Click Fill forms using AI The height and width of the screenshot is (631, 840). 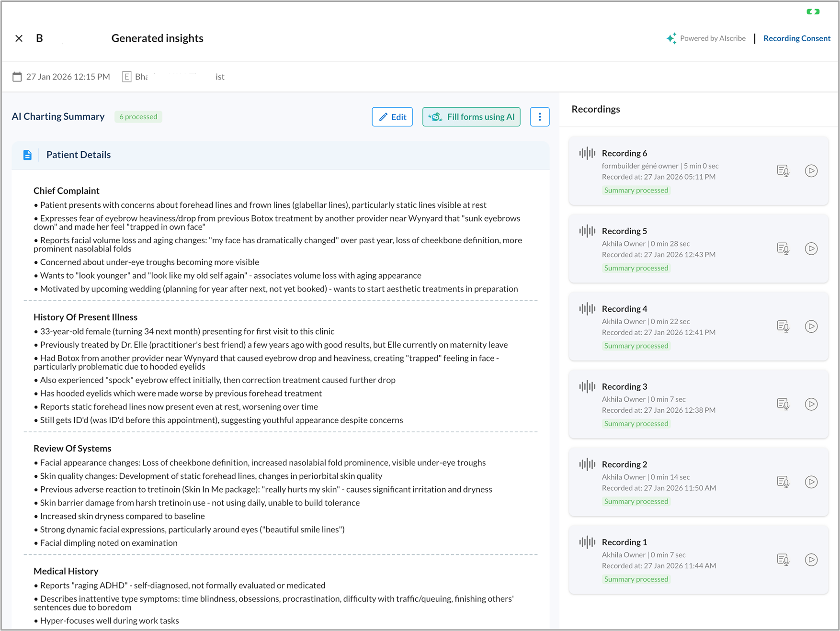471,117
